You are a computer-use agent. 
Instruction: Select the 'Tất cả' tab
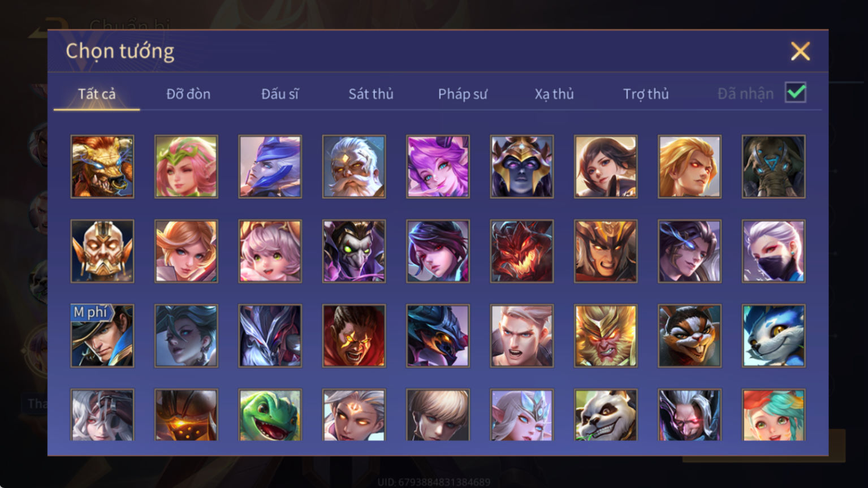coord(97,94)
